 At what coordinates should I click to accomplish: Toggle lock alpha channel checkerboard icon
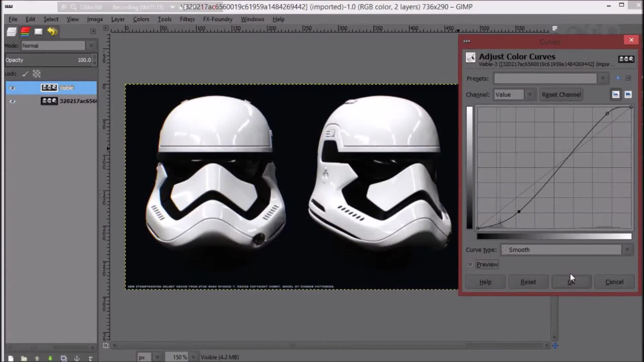point(36,73)
